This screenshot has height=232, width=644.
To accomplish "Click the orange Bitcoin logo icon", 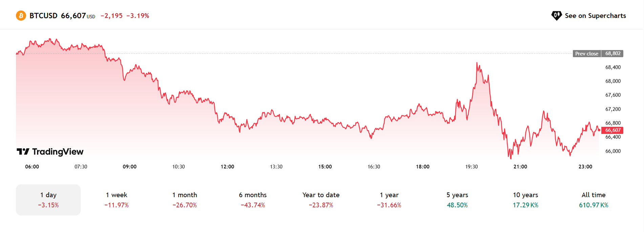I will click(21, 16).
